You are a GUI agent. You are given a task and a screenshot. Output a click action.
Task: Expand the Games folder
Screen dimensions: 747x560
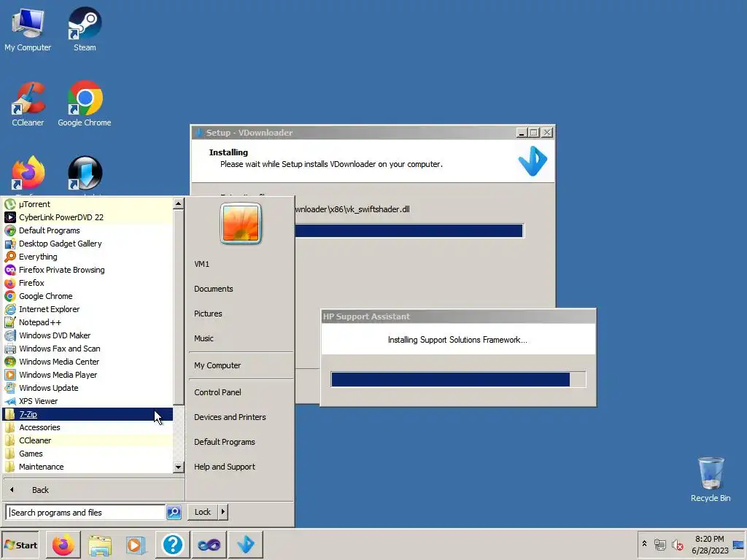[88, 454]
